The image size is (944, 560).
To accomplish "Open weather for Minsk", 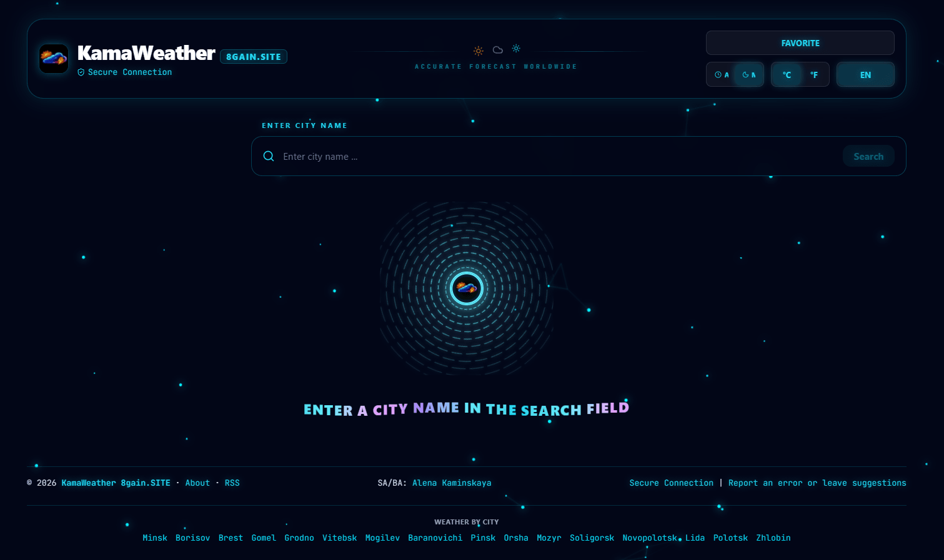I will [x=155, y=538].
